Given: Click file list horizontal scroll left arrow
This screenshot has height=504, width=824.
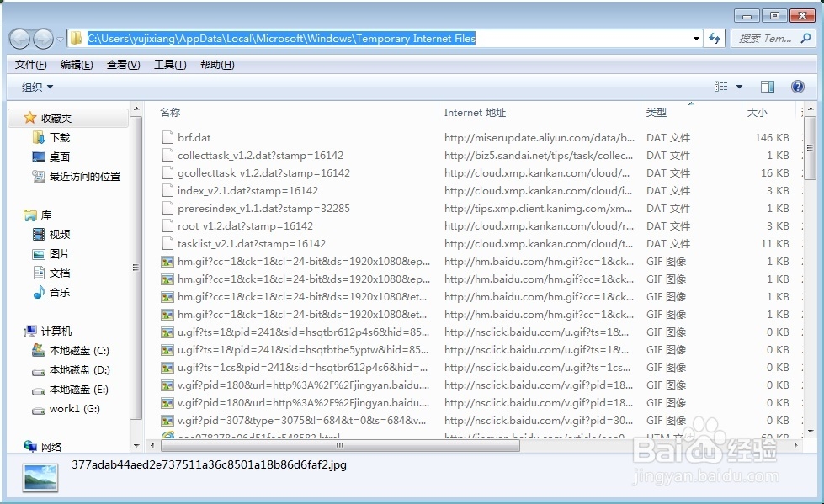Looking at the screenshot, I should tap(152, 445).
